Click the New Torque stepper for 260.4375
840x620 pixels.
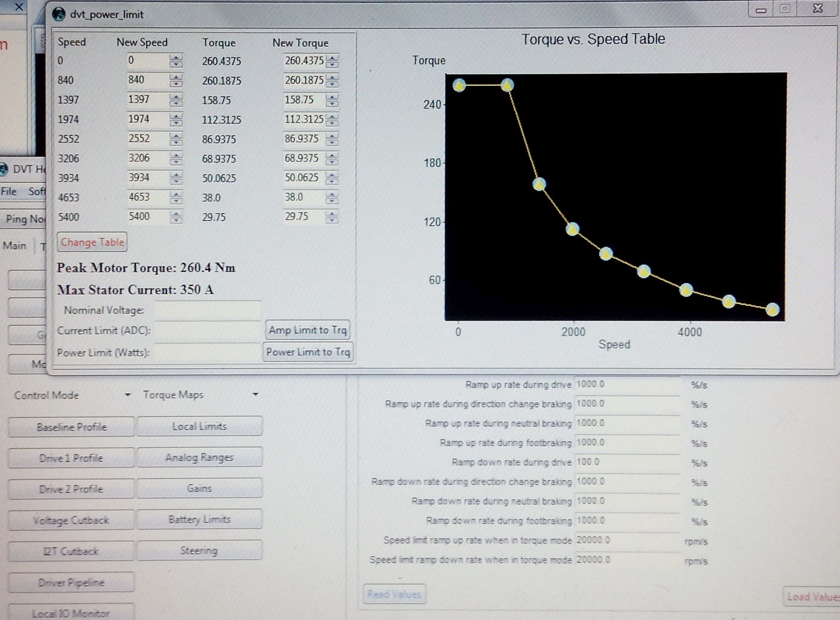332,61
